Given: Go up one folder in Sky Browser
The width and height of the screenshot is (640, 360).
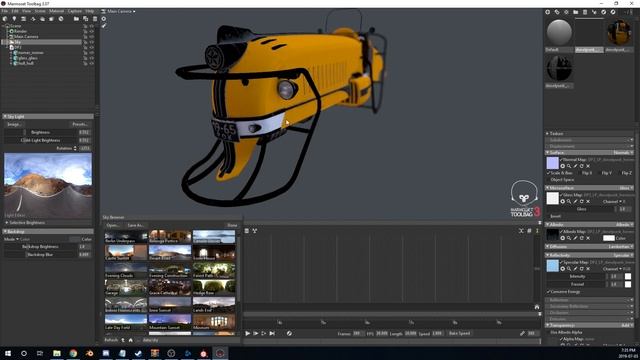Looking at the screenshot, I should coord(123,340).
